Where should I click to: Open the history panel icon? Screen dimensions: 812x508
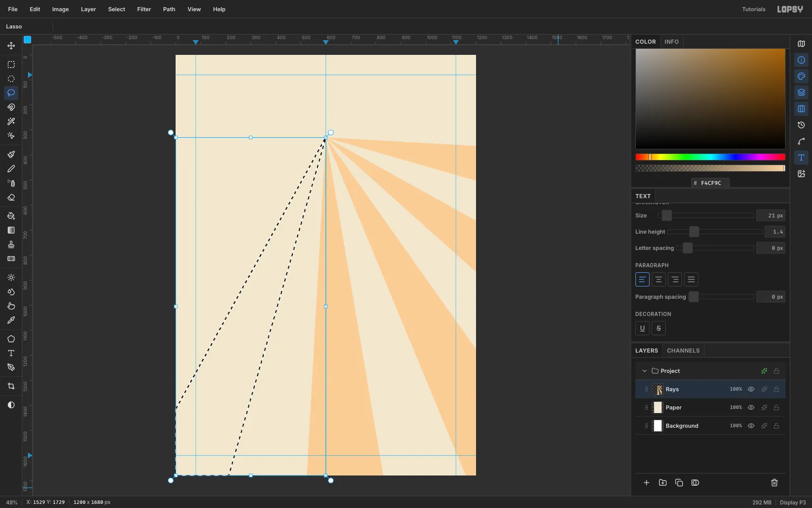[801, 125]
